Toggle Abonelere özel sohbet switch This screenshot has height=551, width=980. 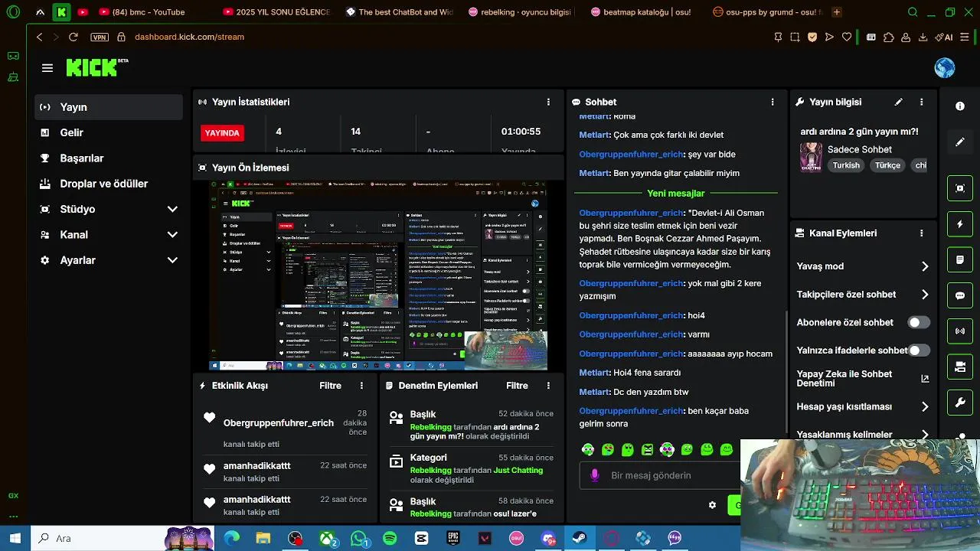click(919, 322)
